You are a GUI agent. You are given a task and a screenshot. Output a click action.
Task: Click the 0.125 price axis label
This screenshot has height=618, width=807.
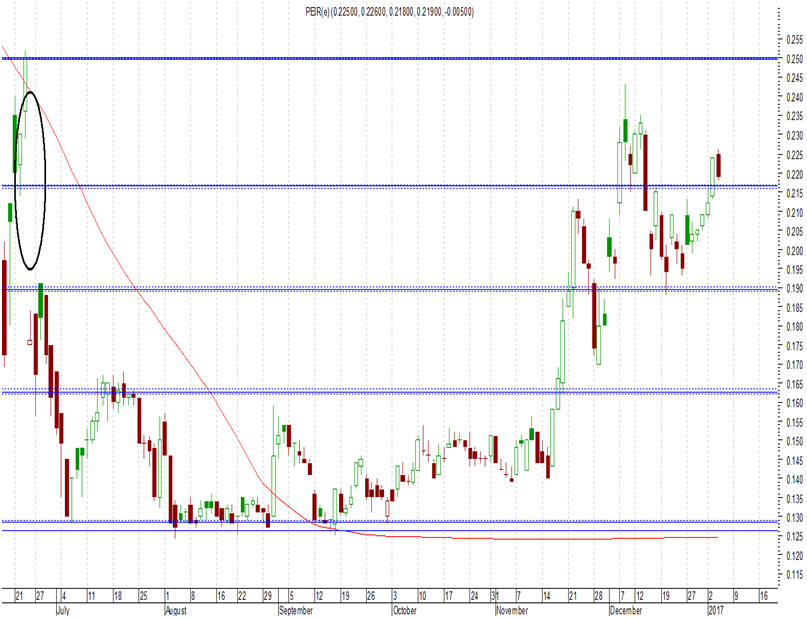(x=795, y=537)
